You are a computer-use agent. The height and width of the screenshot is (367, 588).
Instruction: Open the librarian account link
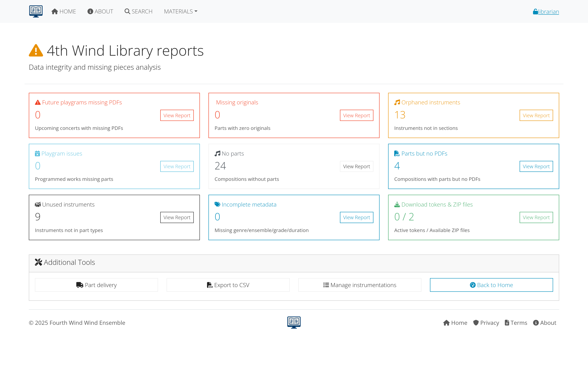548,11
